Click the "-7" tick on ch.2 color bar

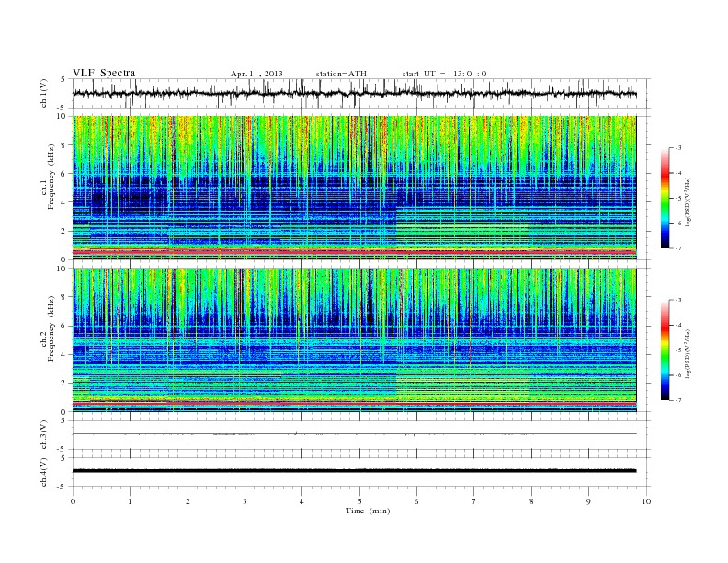[678, 400]
